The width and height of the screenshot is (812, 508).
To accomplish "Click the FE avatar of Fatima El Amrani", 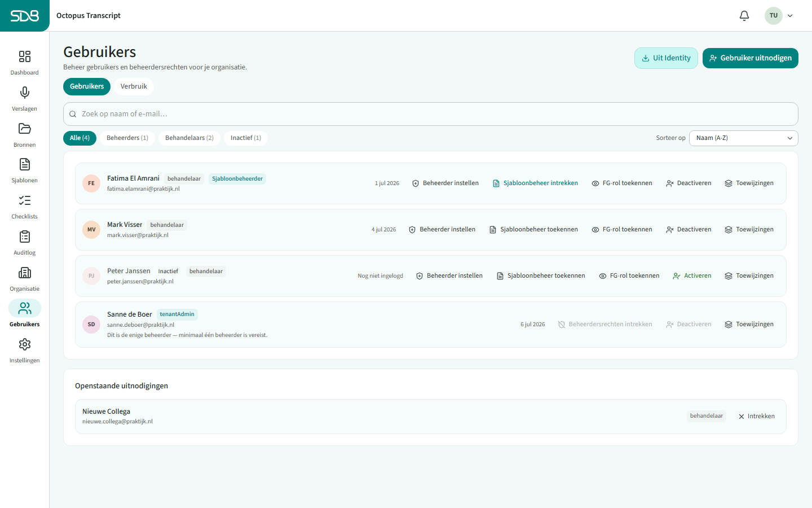I will pyautogui.click(x=91, y=183).
